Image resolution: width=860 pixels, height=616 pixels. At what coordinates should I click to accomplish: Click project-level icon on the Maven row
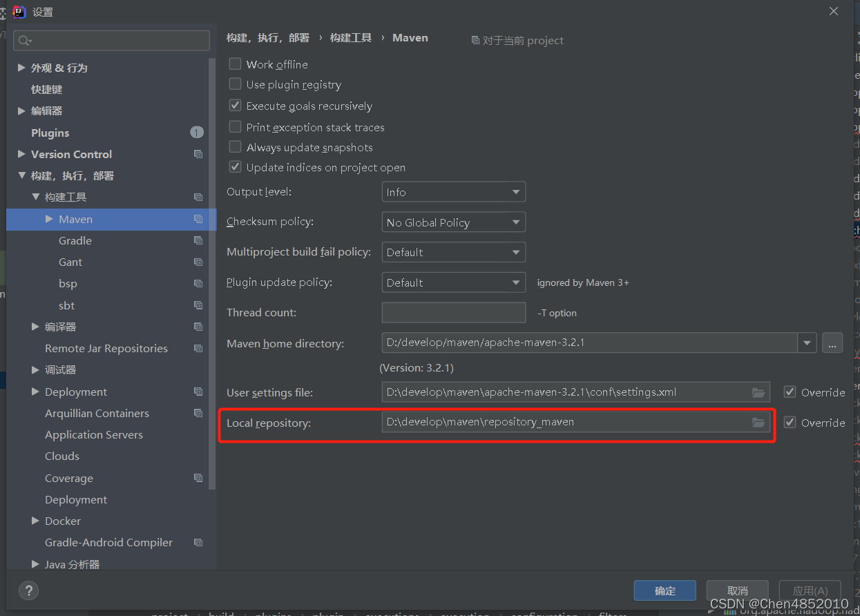[198, 219]
